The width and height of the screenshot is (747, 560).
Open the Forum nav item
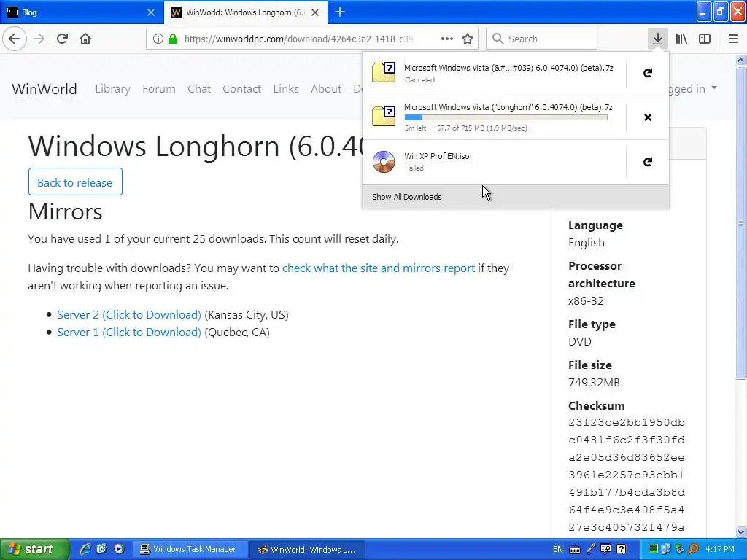pyautogui.click(x=158, y=88)
